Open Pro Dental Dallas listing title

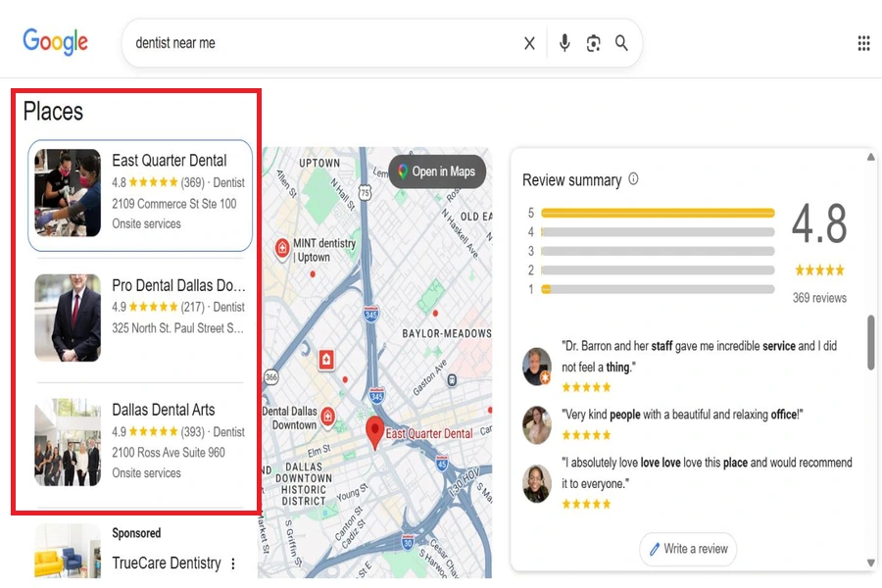coord(178,285)
